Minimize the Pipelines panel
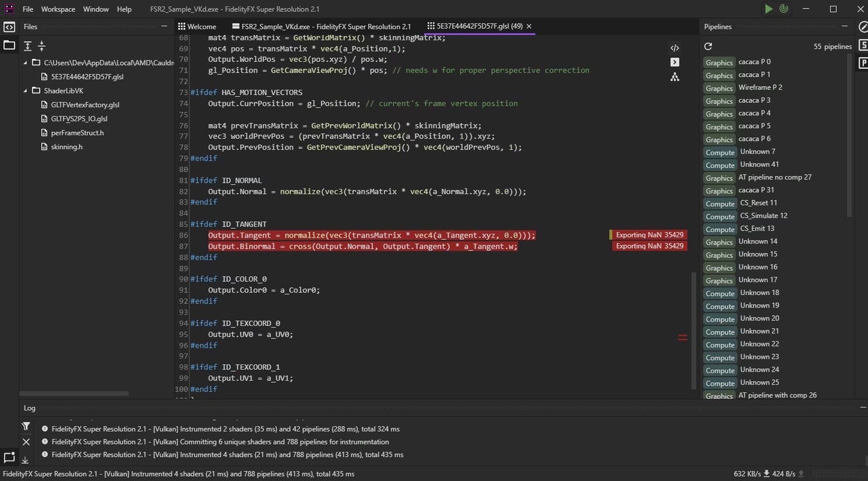 click(845, 26)
